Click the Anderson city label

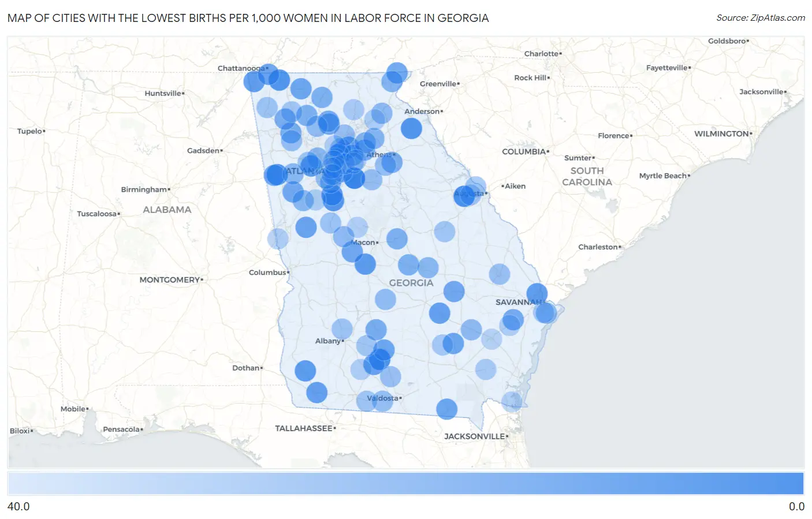[422, 111]
